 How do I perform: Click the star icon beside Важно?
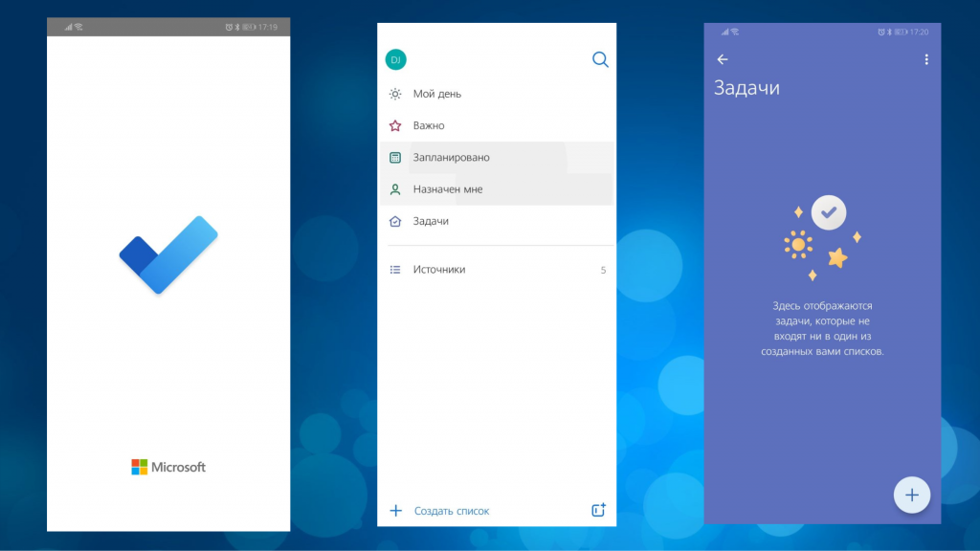[395, 125]
